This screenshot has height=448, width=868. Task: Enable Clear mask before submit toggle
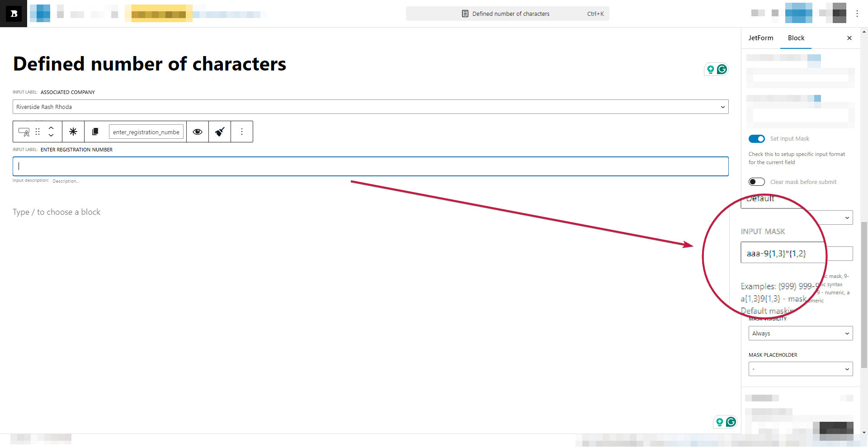tap(756, 182)
